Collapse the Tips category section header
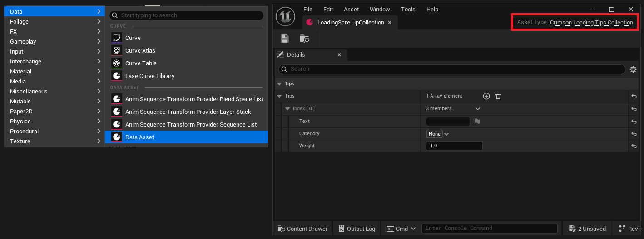 tap(278, 84)
